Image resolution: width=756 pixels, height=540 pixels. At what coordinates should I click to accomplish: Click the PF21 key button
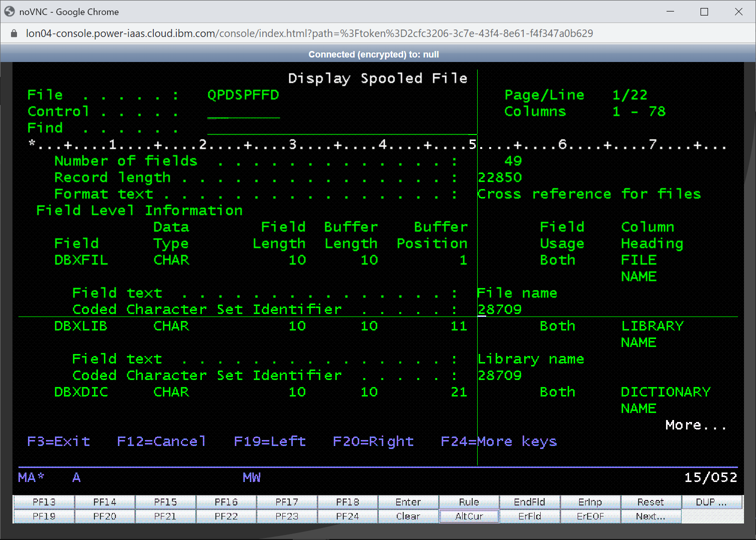(x=165, y=516)
